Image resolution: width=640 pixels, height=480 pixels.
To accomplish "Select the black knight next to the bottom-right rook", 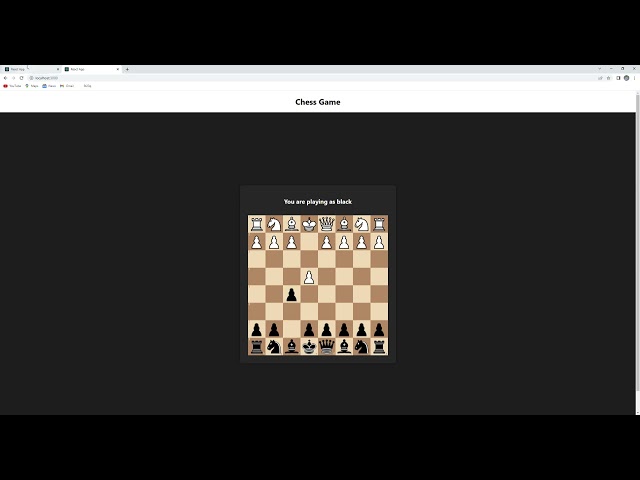I will [362, 347].
